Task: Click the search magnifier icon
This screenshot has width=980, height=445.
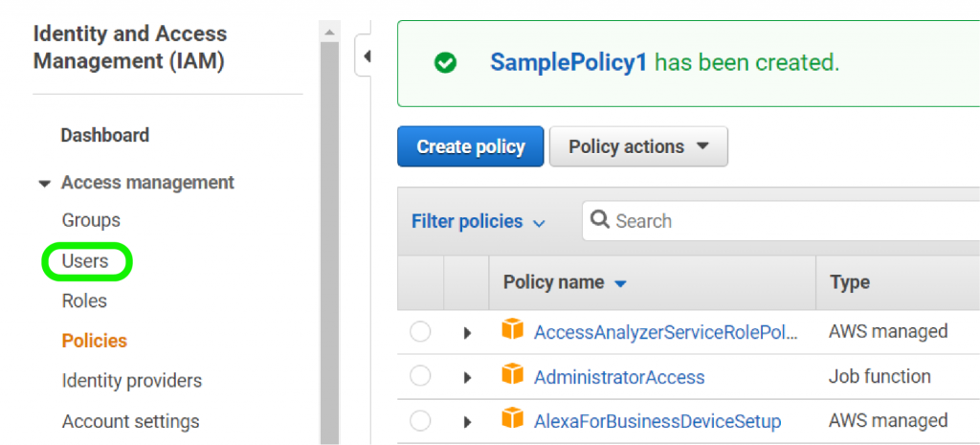Action: tap(600, 219)
